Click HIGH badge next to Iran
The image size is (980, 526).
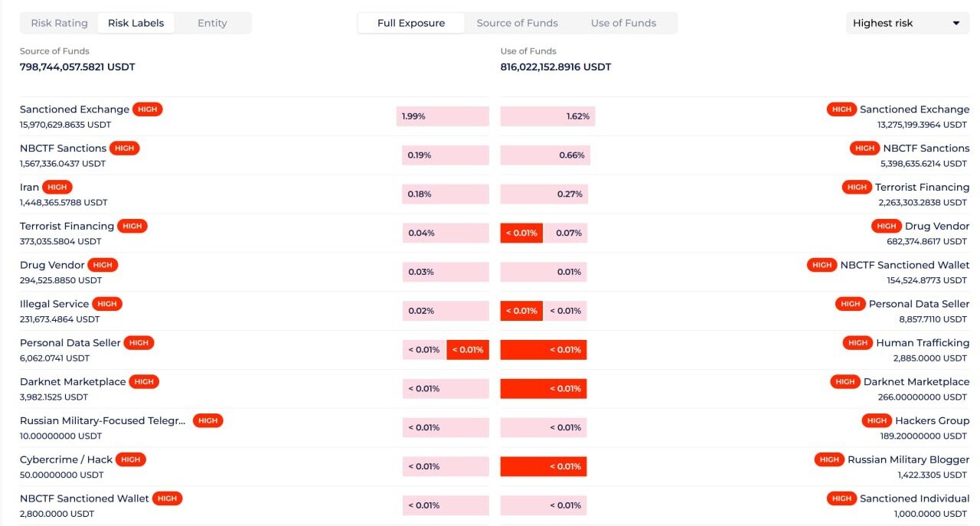57,187
